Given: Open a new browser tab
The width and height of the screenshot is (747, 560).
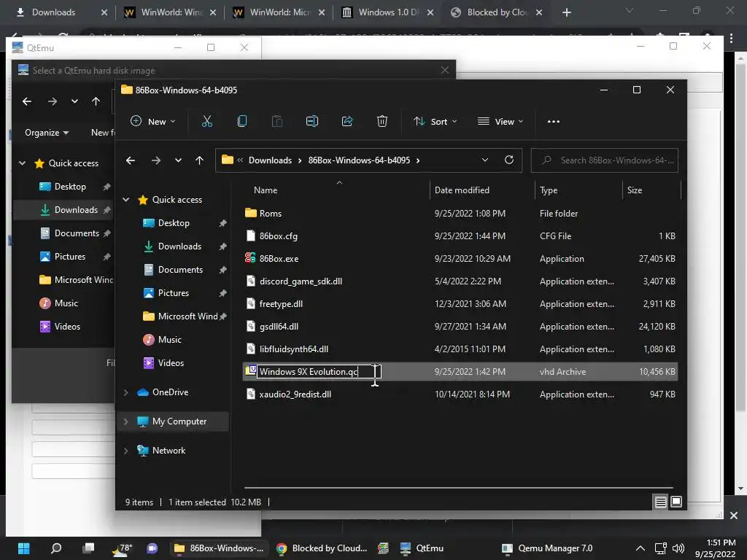Looking at the screenshot, I should point(566,12).
